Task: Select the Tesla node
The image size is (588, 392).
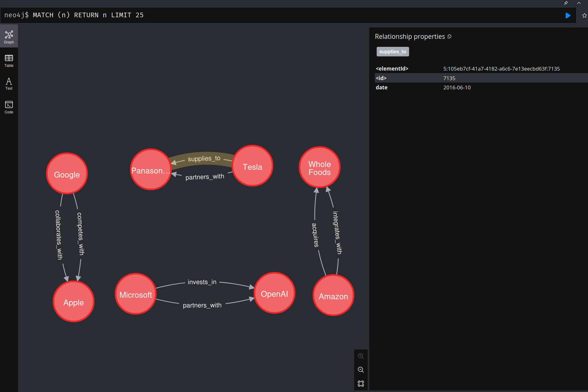Action: click(252, 166)
